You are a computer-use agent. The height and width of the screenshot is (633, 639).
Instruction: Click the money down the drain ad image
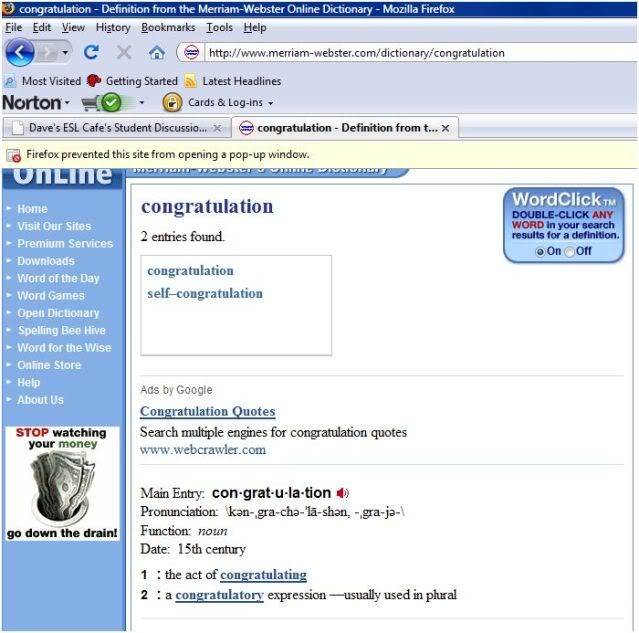coord(62,484)
